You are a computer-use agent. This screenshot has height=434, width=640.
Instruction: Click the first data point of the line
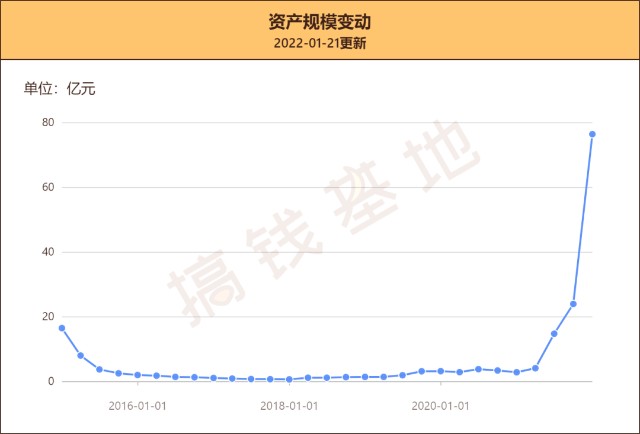click(x=62, y=328)
